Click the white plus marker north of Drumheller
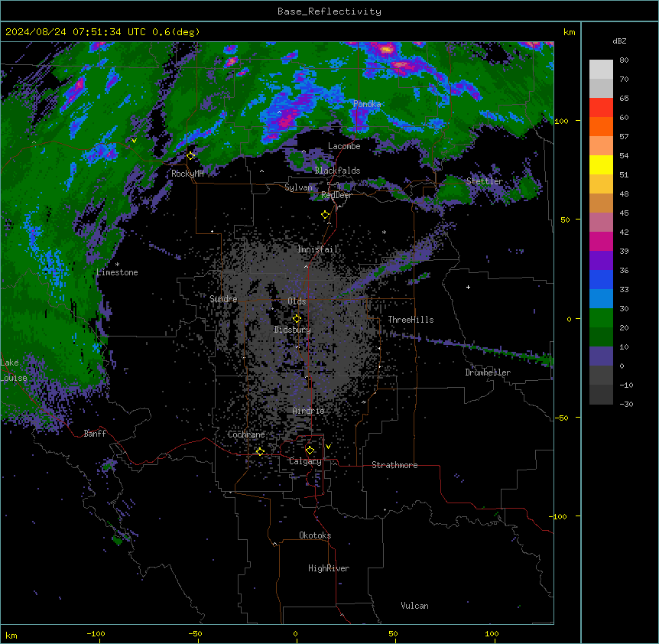This screenshot has height=644, width=659. point(468,287)
